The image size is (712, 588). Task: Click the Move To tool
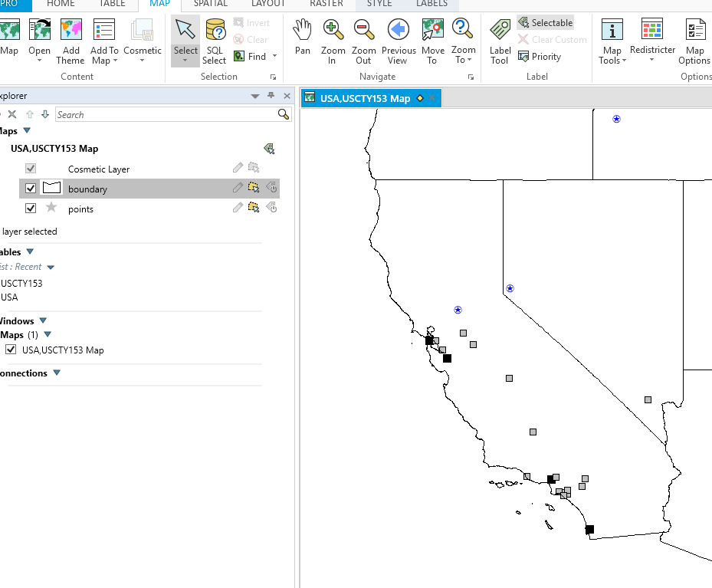click(x=432, y=31)
